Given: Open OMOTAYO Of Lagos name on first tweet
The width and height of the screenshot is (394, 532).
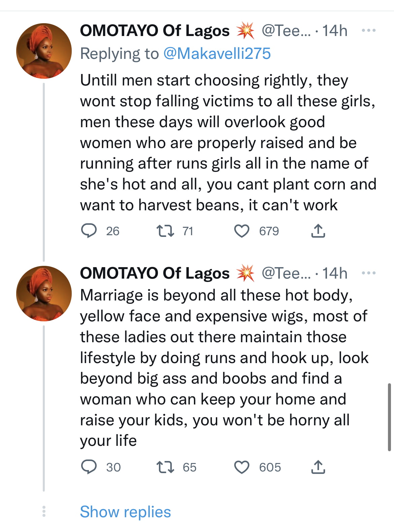Looking at the screenshot, I should tap(155, 31).
